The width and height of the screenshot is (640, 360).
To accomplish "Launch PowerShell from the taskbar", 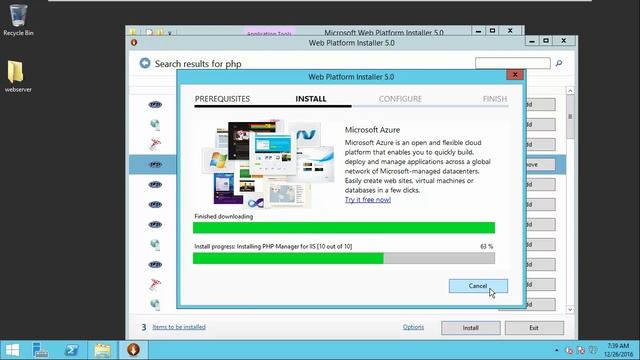I will 71,350.
